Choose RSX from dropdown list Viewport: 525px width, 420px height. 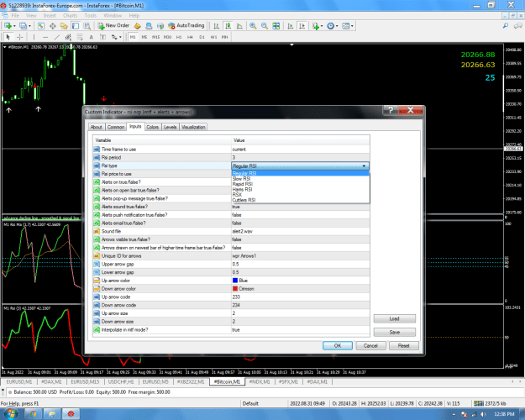301,195
